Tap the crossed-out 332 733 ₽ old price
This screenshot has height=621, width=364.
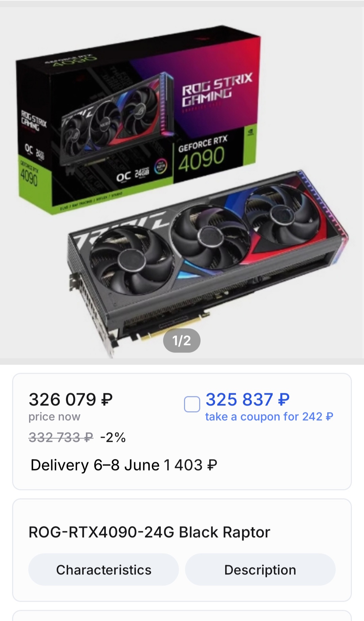[61, 437]
